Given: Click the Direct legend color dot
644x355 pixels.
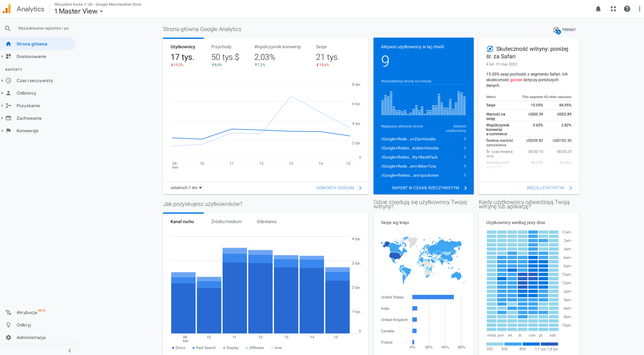Looking at the screenshot, I should 173,348.
